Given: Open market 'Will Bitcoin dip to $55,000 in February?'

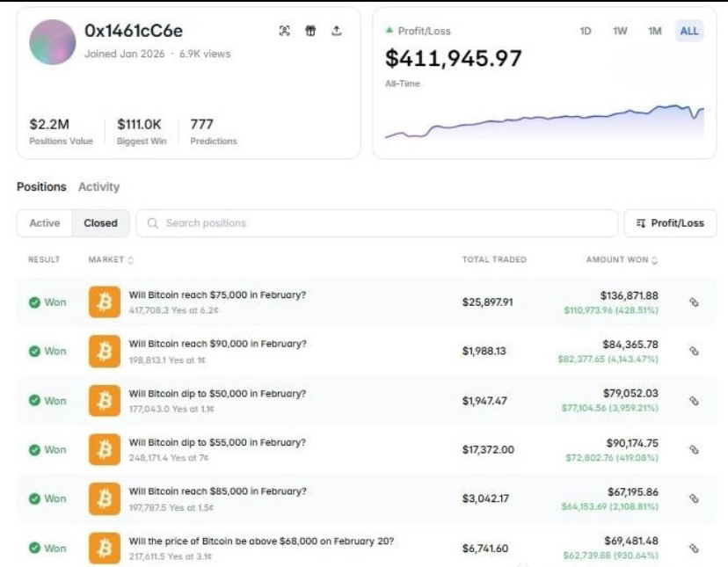Looking at the screenshot, I should tap(217, 442).
